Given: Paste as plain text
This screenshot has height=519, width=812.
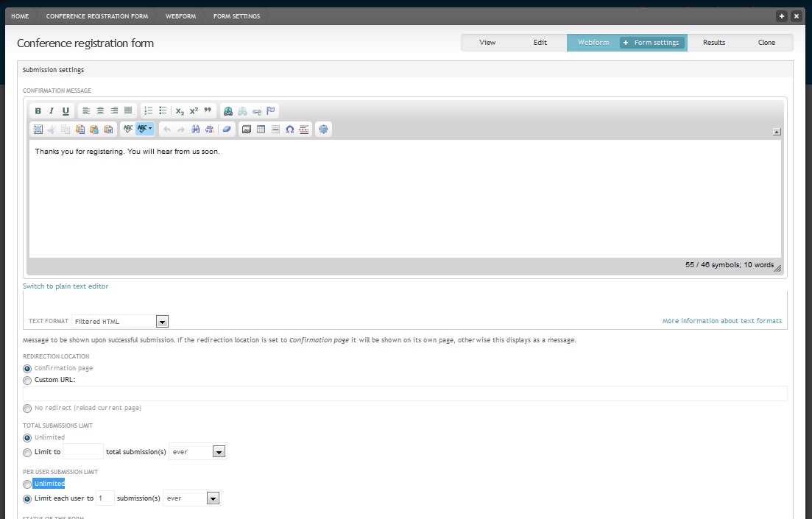Looking at the screenshot, I should pos(93,130).
